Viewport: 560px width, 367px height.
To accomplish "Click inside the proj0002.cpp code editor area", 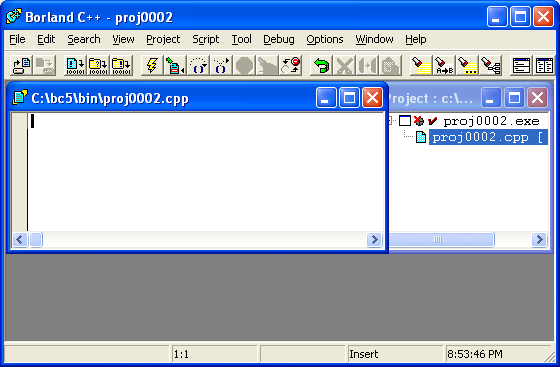I will click(206, 171).
